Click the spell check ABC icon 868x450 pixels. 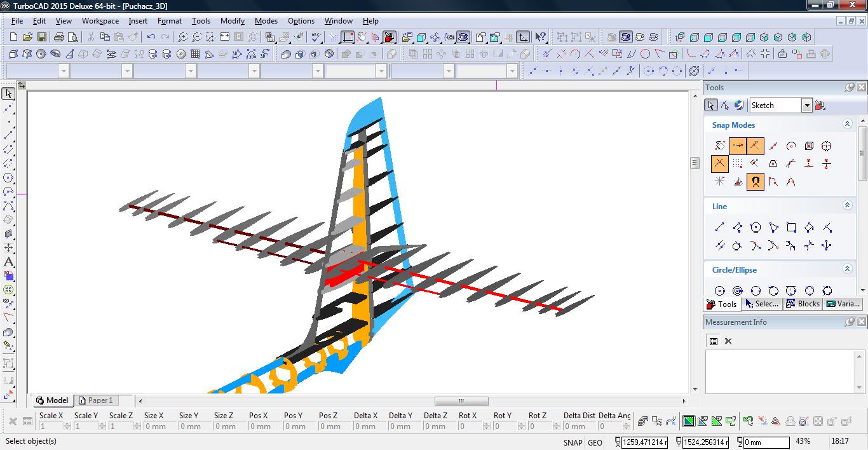[x=316, y=37]
